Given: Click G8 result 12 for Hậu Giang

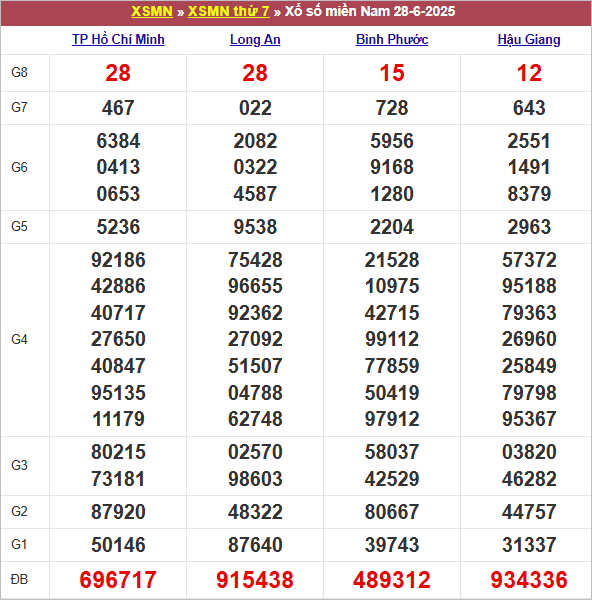Looking at the screenshot, I should (529, 73).
